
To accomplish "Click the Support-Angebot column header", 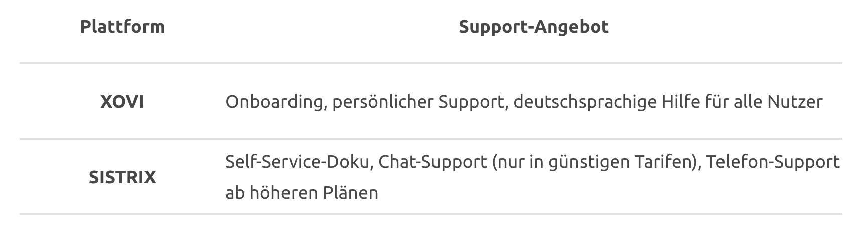I will click(x=533, y=27).
